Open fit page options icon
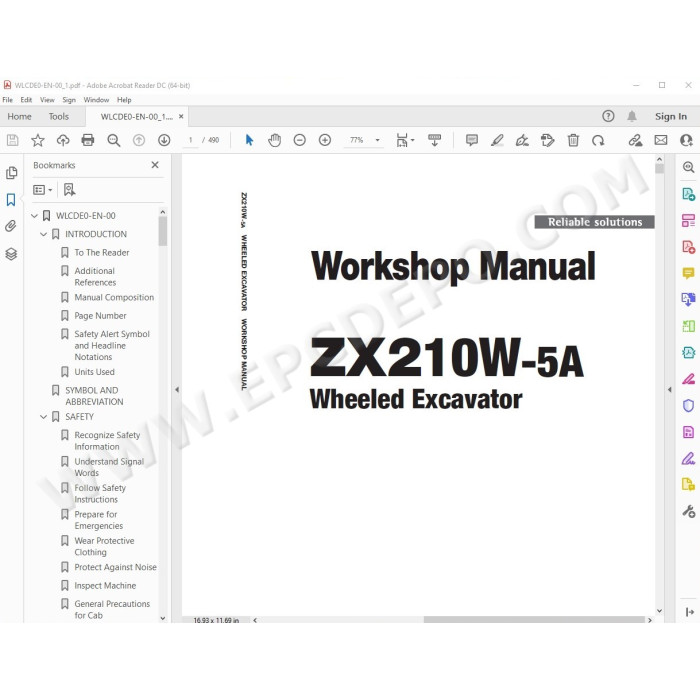Viewport: 700px width, 700px height. (405, 140)
